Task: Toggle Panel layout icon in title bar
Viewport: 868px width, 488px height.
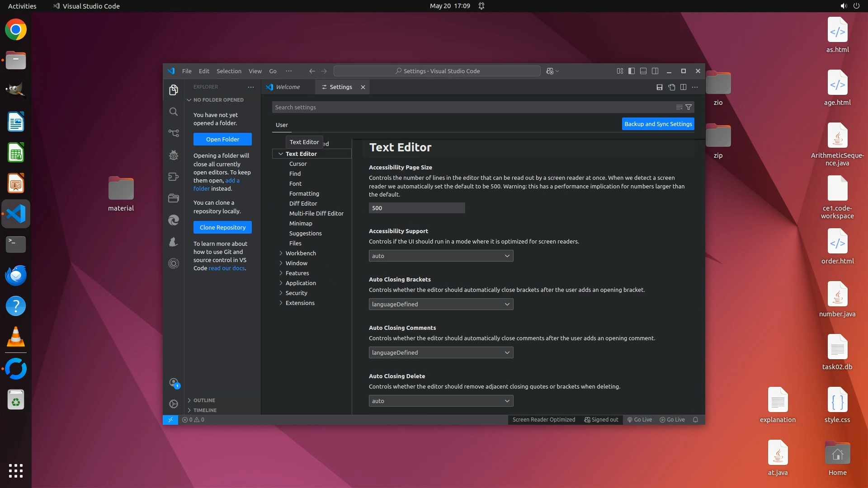Action: tap(643, 71)
